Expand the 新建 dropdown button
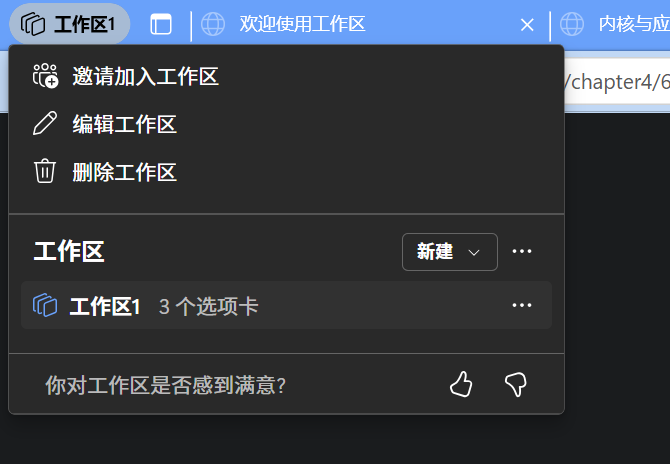 pos(450,252)
